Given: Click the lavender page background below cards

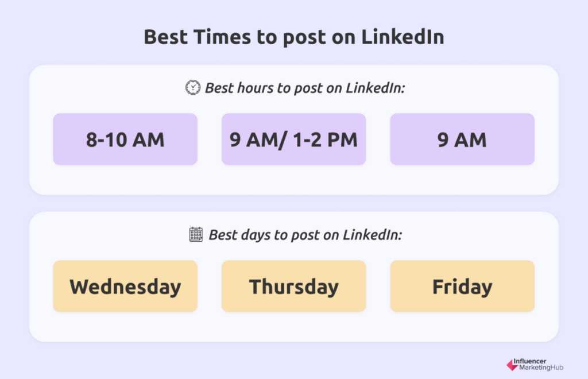Looking at the screenshot, I should (262, 361).
